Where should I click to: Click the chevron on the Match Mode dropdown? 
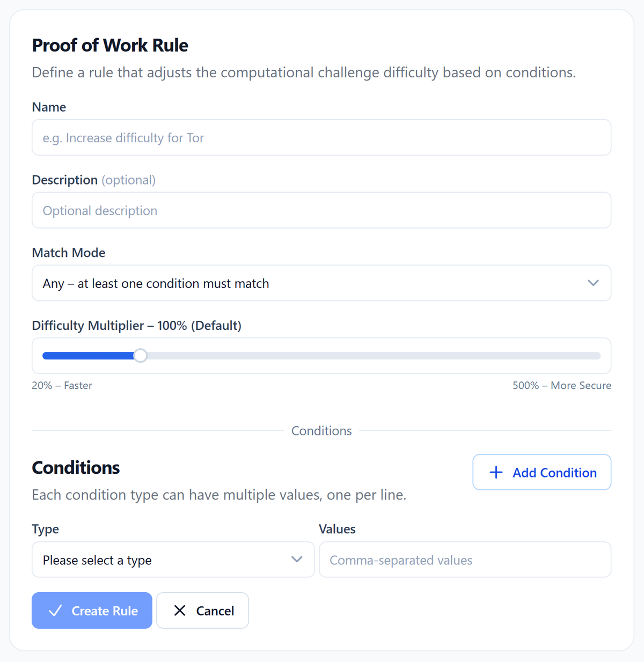coord(593,283)
